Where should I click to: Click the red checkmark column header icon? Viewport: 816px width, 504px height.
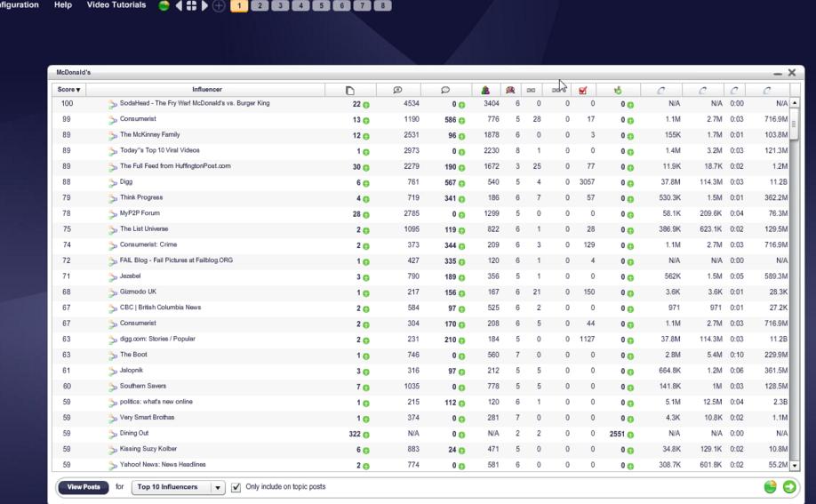tap(583, 90)
